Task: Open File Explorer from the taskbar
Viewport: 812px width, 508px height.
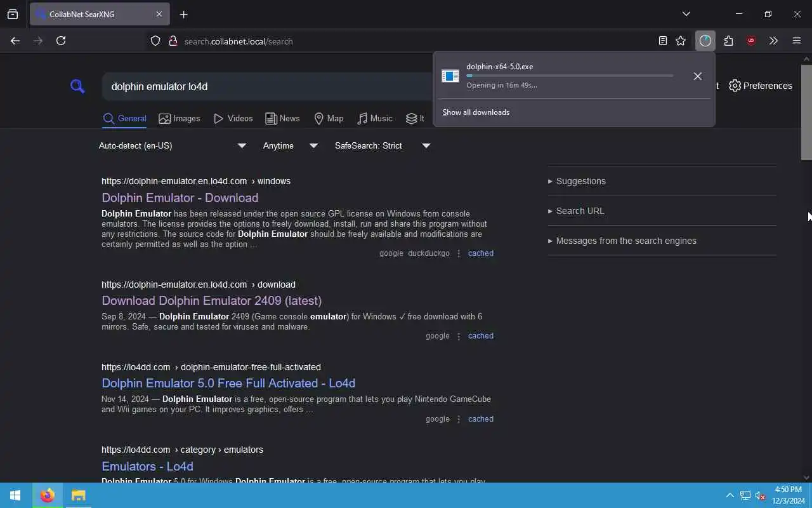Action: tap(78, 495)
